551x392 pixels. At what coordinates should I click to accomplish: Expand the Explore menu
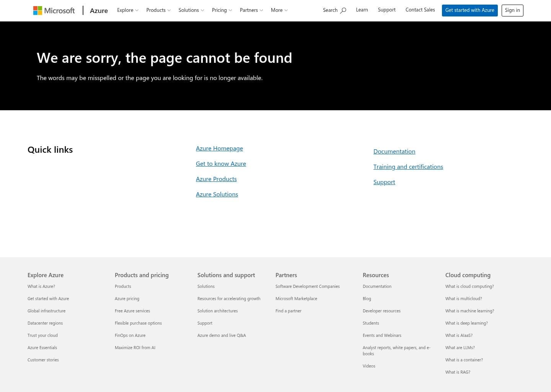click(x=128, y=10)
